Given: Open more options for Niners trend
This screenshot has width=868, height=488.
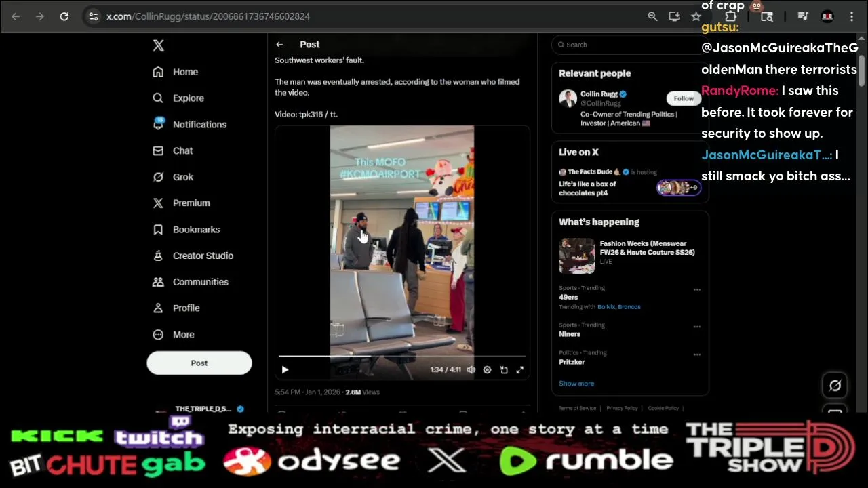Looking at the screenshot, I should tap(696, 327).
